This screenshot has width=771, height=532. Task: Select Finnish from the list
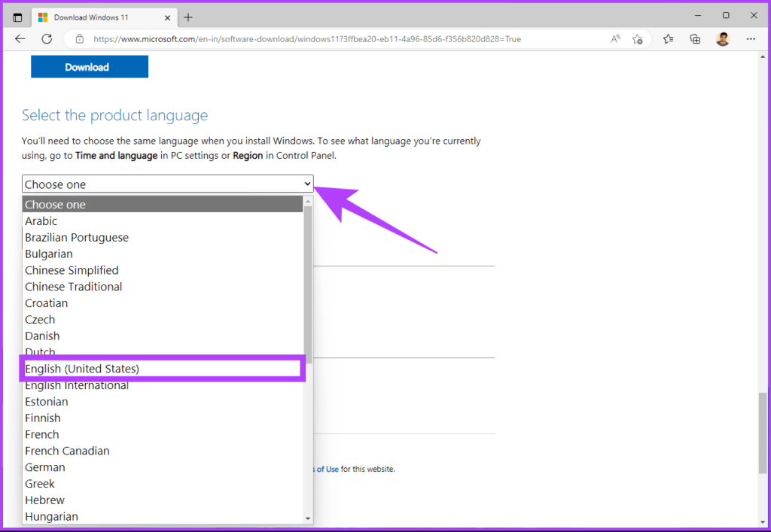click(x=163, y=418)
